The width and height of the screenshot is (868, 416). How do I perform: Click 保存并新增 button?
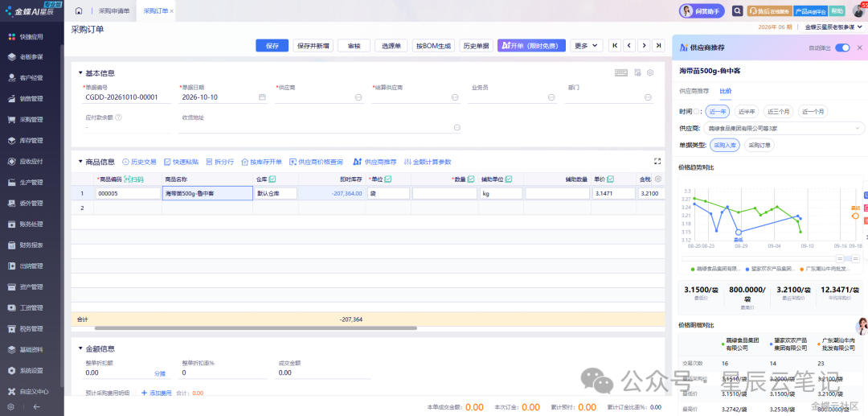(x=313, y=46)
